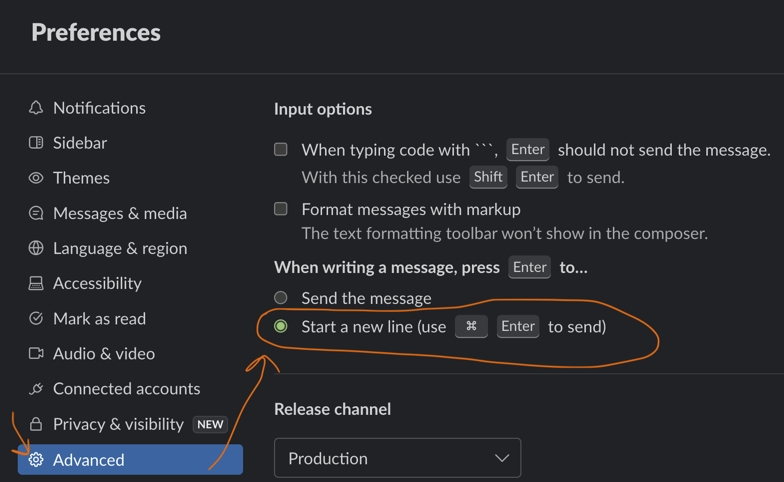Enable the code-typing Enter checkbox
The image size is (784, 482).
[x=281, y=150]
